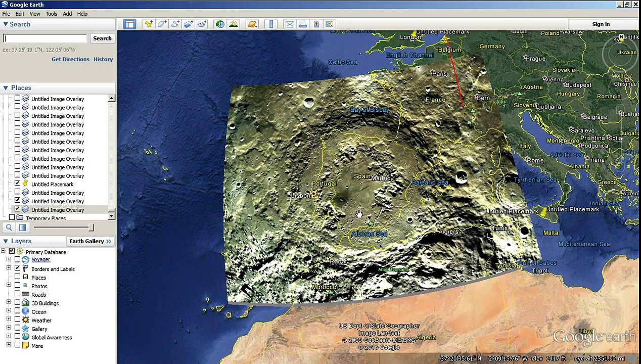This screenshot has width=641, height=364.
Task: Enable the 3D Buildings layer checkbox
Action: (17, 303)
